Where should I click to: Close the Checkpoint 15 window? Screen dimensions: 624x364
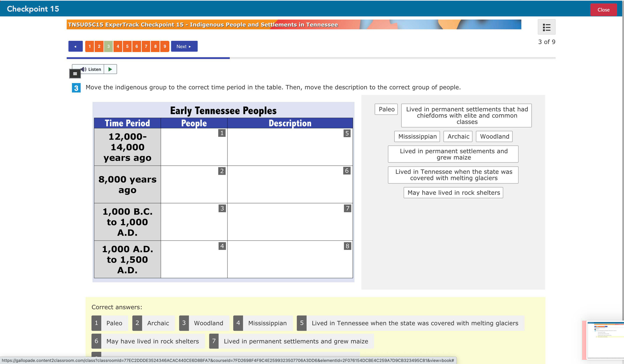click(x=603, y=10)
